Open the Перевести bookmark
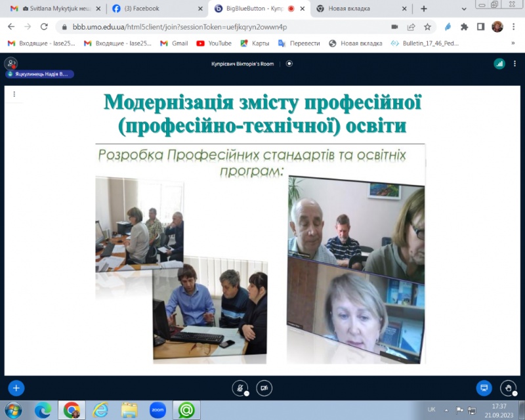 299,43
